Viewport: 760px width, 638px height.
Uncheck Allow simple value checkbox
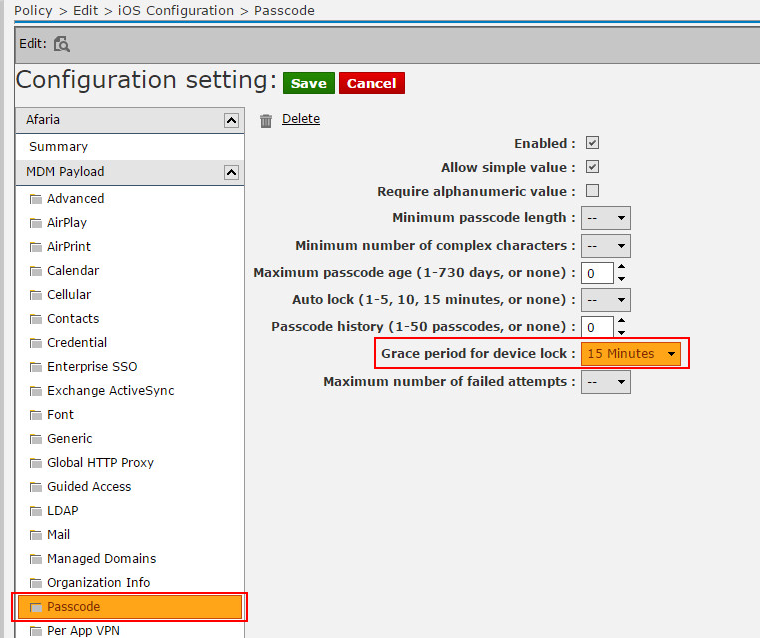click(x=592, y=167)
